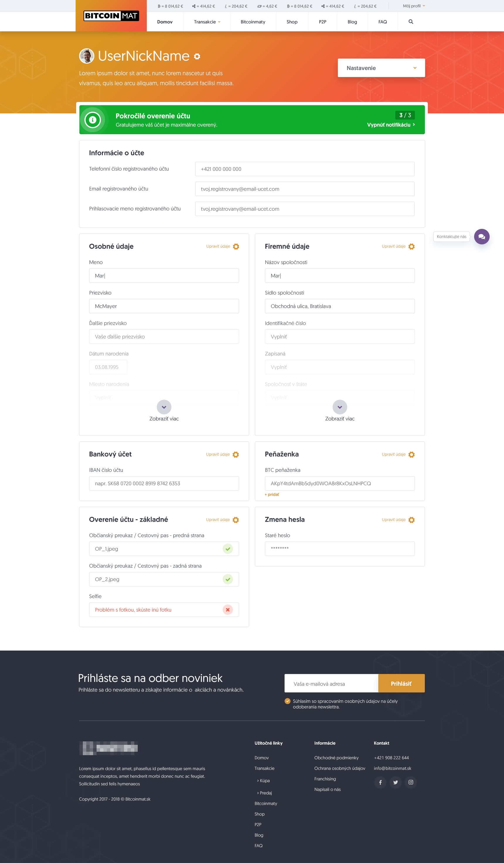Focus IBAN číslo účtu field
Image resolution: width=504 pixels, height=863 pixels.
(x=164, y=483)
